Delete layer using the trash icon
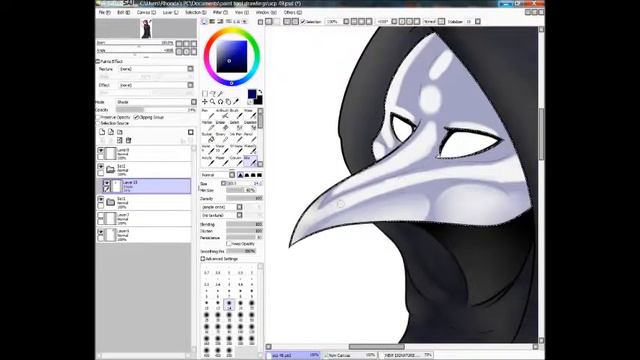 coord(128,140)
